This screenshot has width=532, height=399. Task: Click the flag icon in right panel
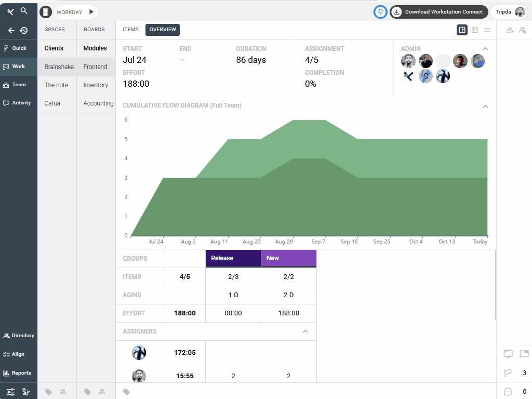click(508, 373)
